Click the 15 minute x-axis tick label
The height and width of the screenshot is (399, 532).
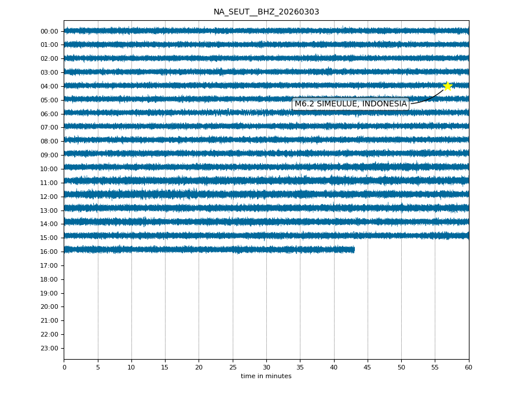(x=165, y=367)
